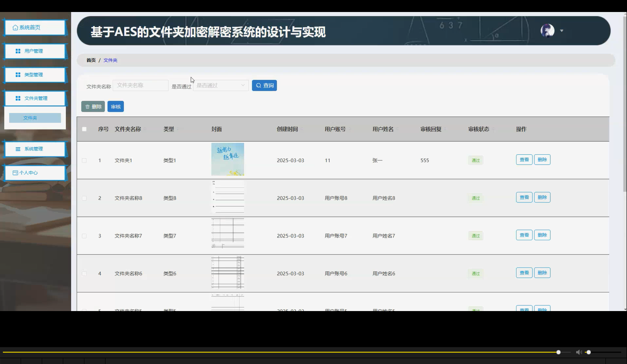Click the 通过 status tag of 文件夹名称6
627x364 pixels.
(476, 273)
